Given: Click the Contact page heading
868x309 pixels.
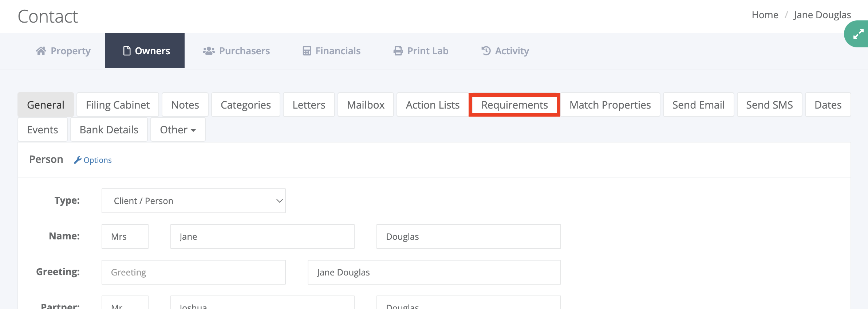Looking at the screenshot, I should (48, 16).
